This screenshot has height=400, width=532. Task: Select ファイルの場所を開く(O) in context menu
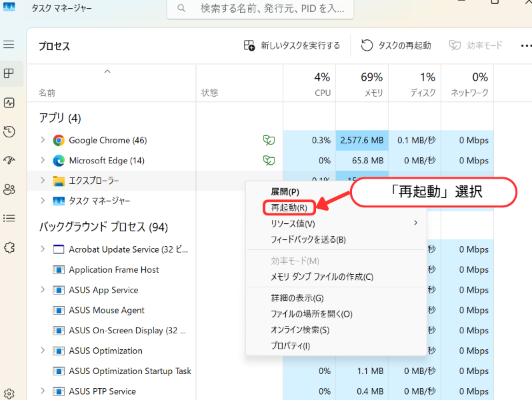tap(311, 314)
